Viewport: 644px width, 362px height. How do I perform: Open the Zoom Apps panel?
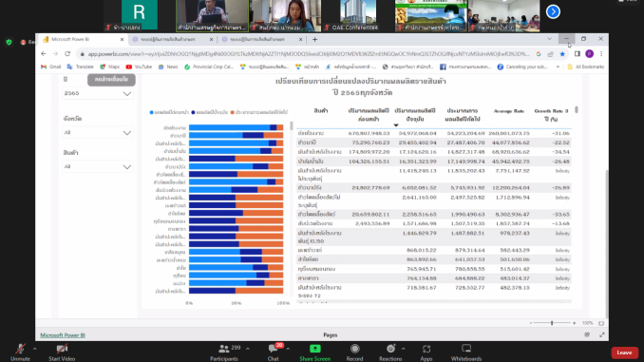click(x=426, y=352)
